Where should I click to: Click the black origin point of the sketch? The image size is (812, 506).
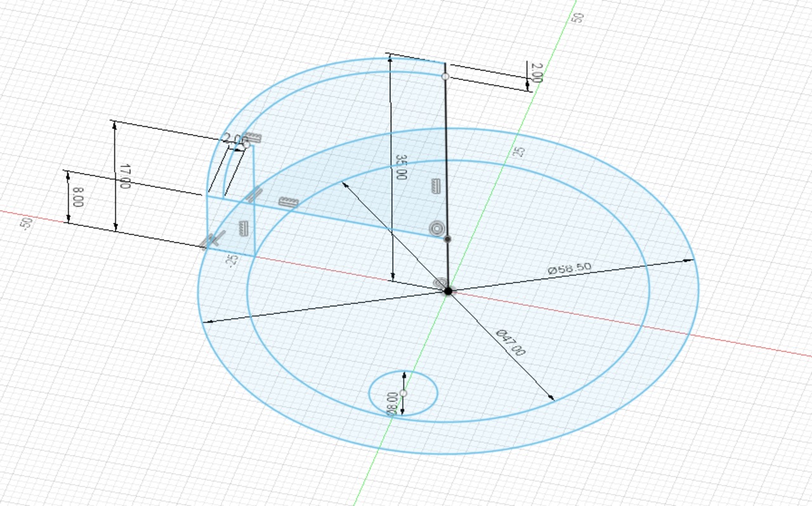coord(448,291)
